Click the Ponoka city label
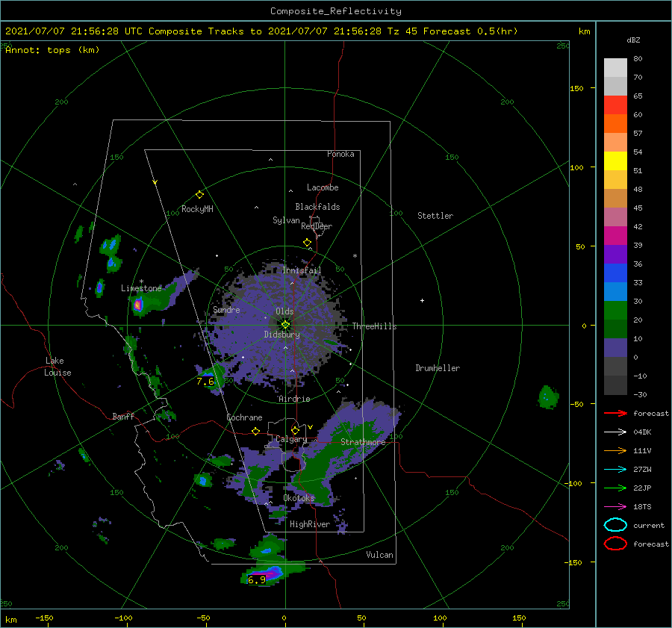This screenshot has width=672, height=628. click(340, 154)
